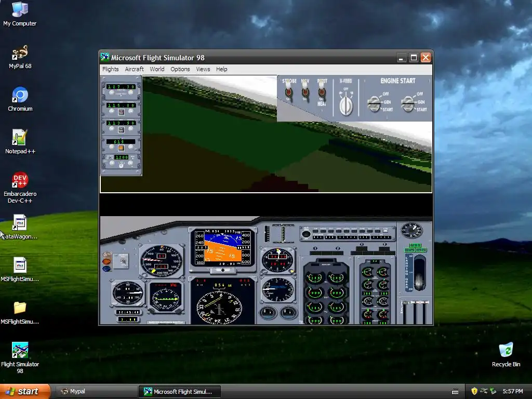
Task: Click the altimeter gauge with red digits
Action: click(x=277, y=260)
